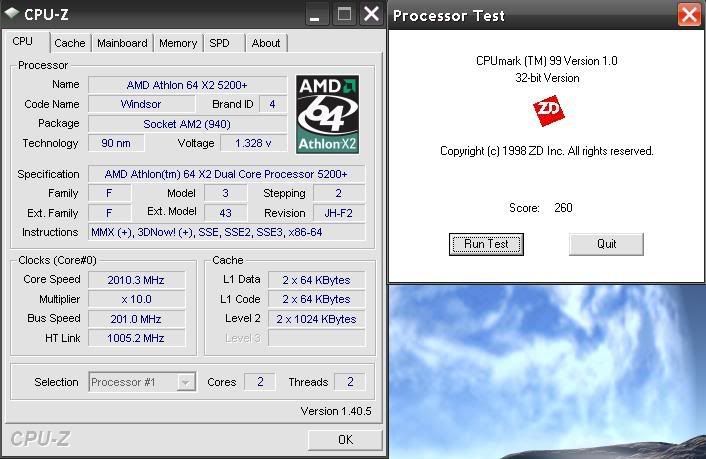Click the HT Link 1005.2 MHz value
Image resolution: width=706 pixels, height=459 pixels.
coord(136,338)
